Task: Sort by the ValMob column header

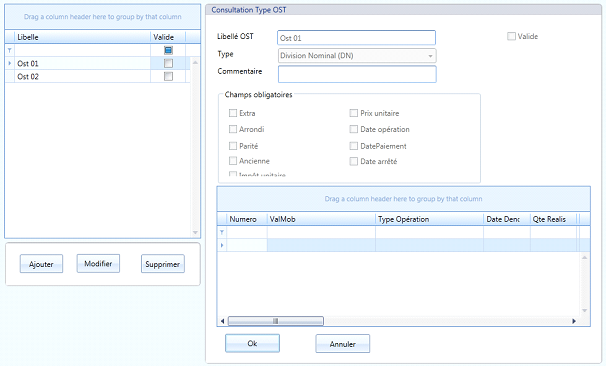Action: [x=321, y=219]
